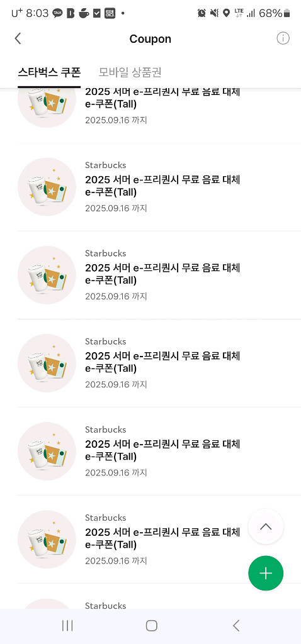Tap the Starbucks label of the bottommost coupon

[105, 606]
